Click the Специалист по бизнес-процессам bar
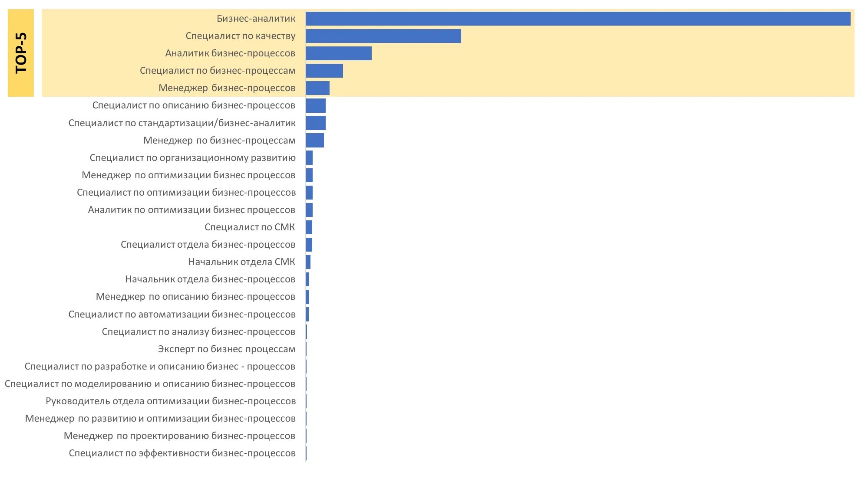The image size is (868, 488). coord(324,71)
